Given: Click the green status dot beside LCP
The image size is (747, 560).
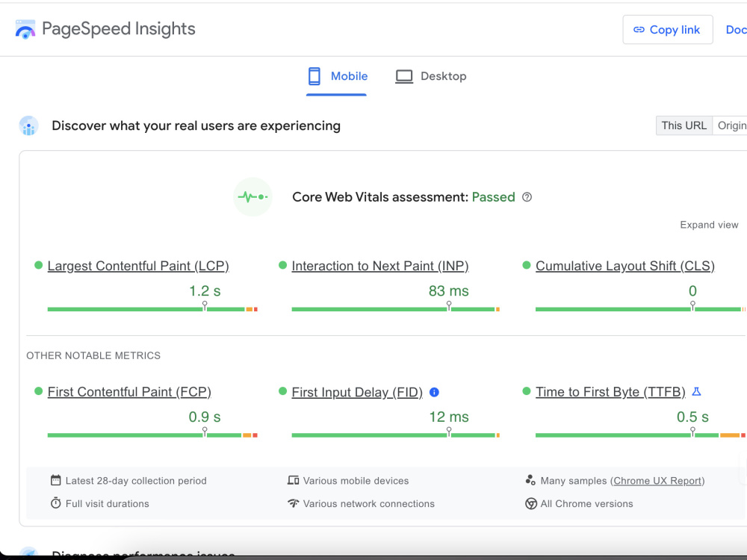Looking at the screenshot, I should [39, 265].
